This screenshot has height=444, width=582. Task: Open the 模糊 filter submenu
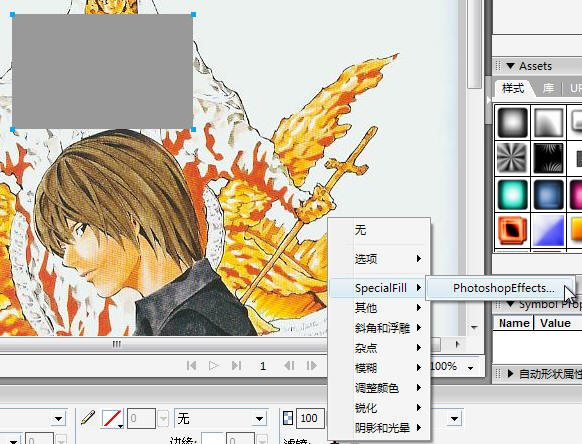click(379, 368)
